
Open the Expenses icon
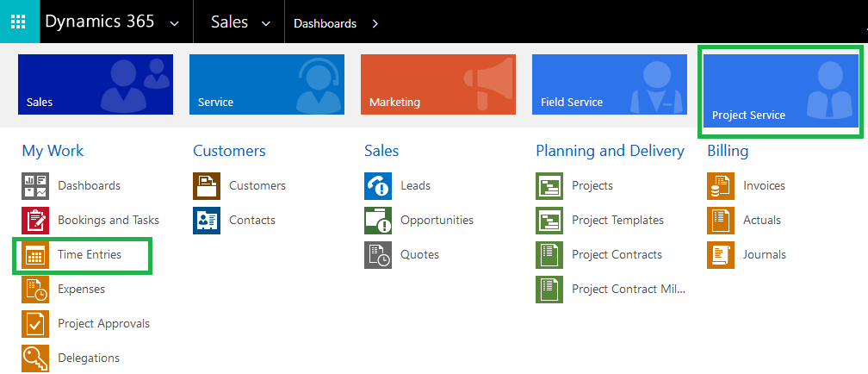35,290
